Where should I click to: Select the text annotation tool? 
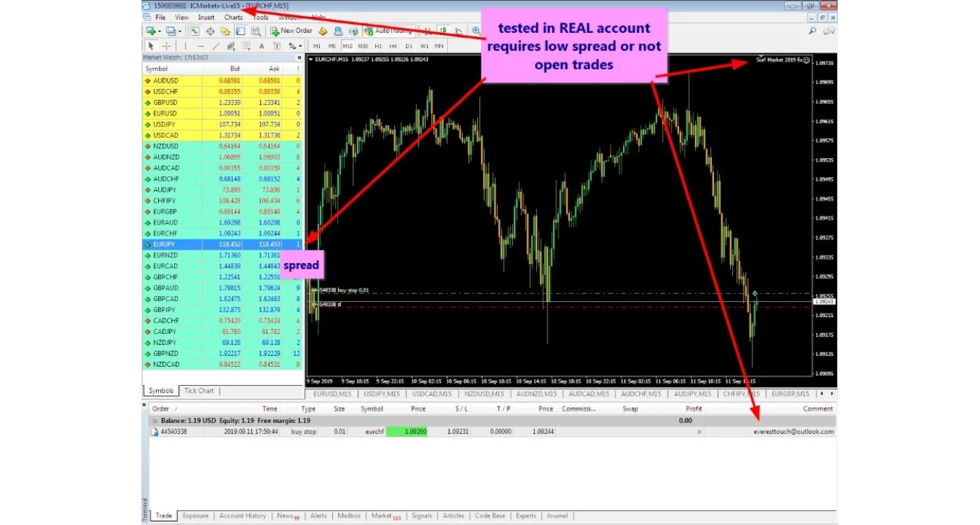tap(261, 46)
